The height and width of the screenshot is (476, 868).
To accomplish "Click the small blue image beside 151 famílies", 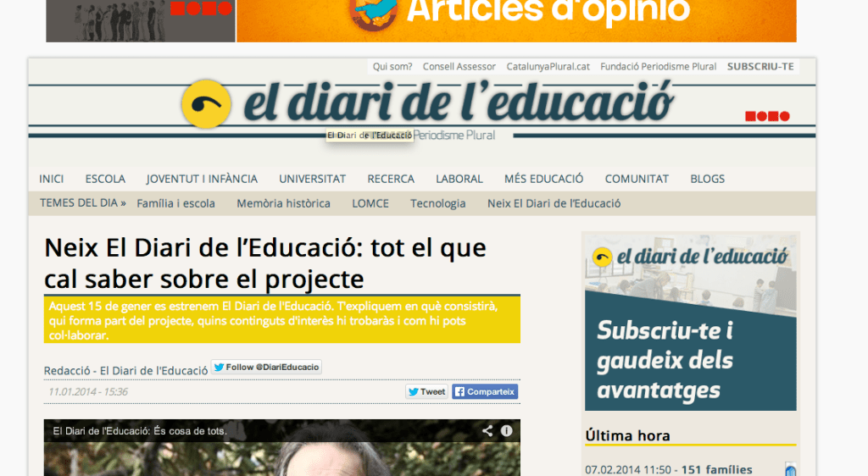I will (x=791, y=469).
